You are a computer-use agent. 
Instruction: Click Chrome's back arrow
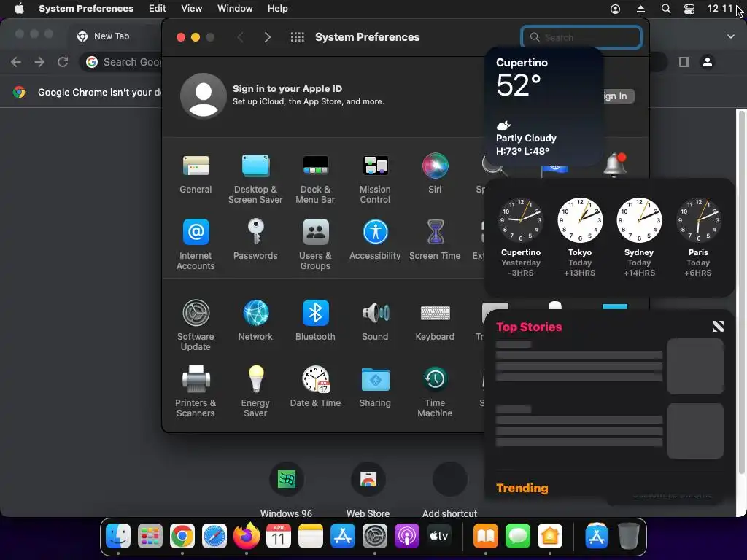click(16, 62)
